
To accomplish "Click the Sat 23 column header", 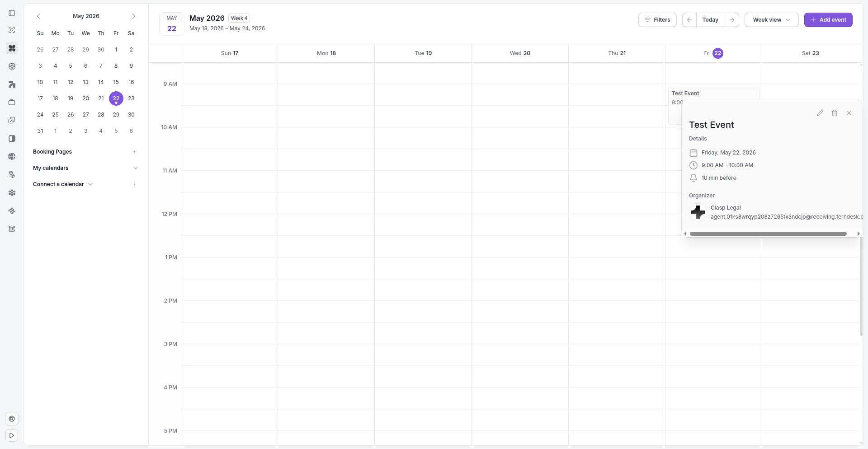I will coord(810,53).
